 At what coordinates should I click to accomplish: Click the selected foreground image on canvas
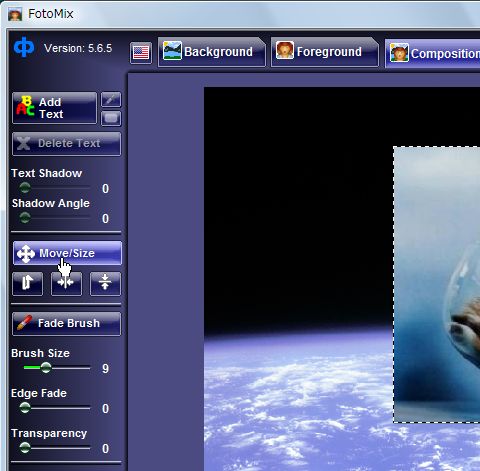point(437,285)
